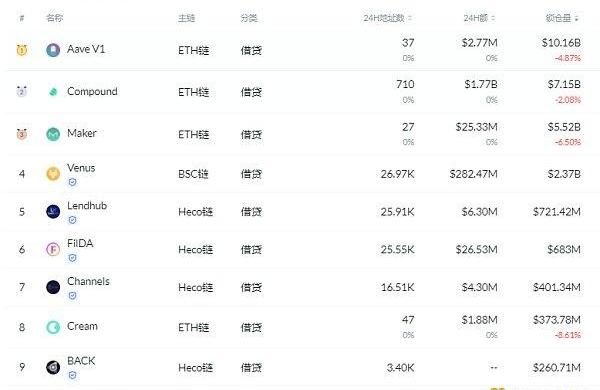Viewport: 600px width, 390px height.
Task: Click the category column header
Action: click(x=249, y=18)
